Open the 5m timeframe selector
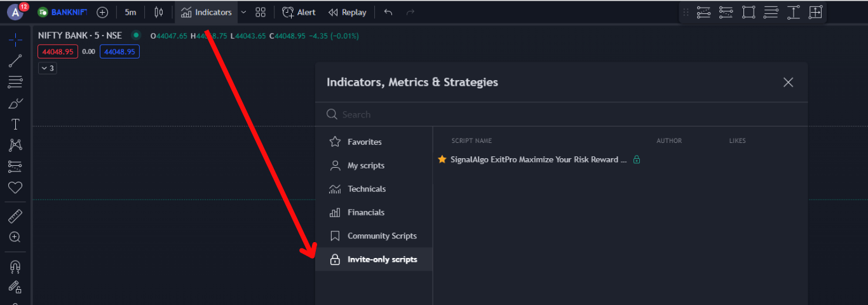 (130, 12)
